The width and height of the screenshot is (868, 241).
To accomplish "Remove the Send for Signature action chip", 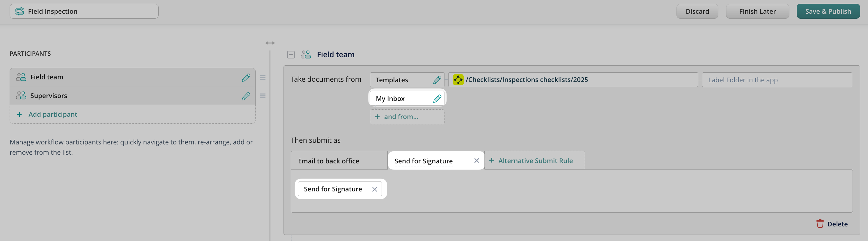I will click(374, 189).
